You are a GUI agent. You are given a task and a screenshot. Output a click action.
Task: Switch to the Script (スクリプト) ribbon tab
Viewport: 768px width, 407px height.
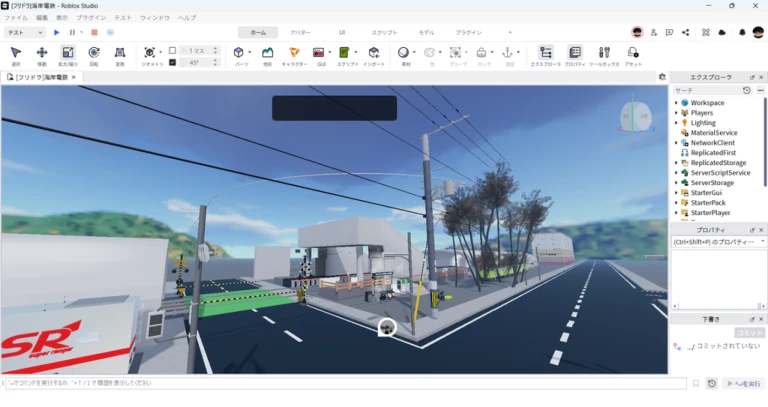point(384,32)
